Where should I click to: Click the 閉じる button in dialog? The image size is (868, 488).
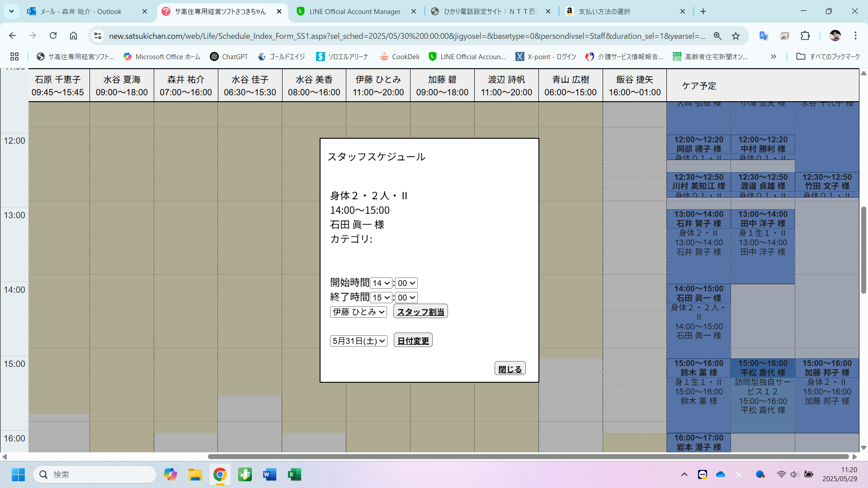(x=509, y=369)
